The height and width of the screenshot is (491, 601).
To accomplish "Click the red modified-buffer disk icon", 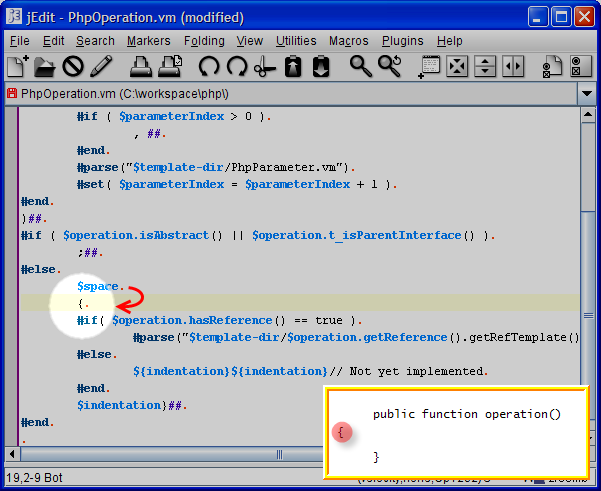I will click(12, 93).
